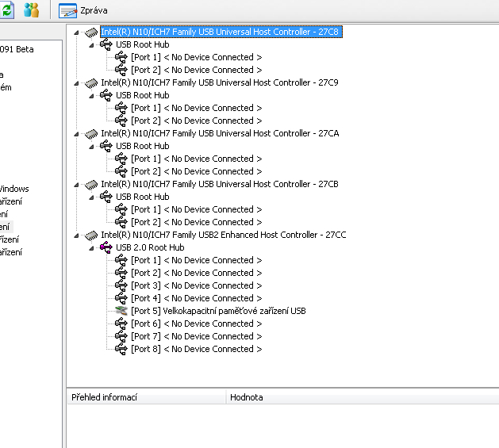Click chip icon of controller 27C8

click(91, 33)
